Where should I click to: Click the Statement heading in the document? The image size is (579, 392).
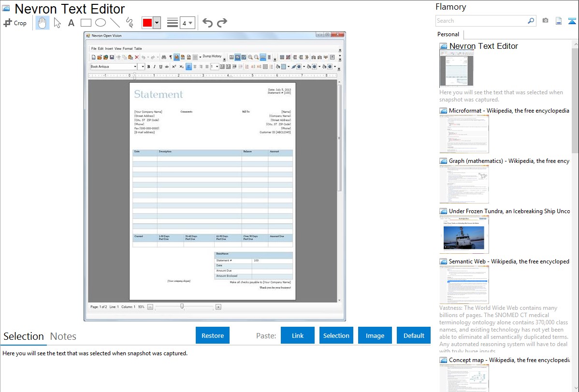pyautogui.click(x=159, y=95)
